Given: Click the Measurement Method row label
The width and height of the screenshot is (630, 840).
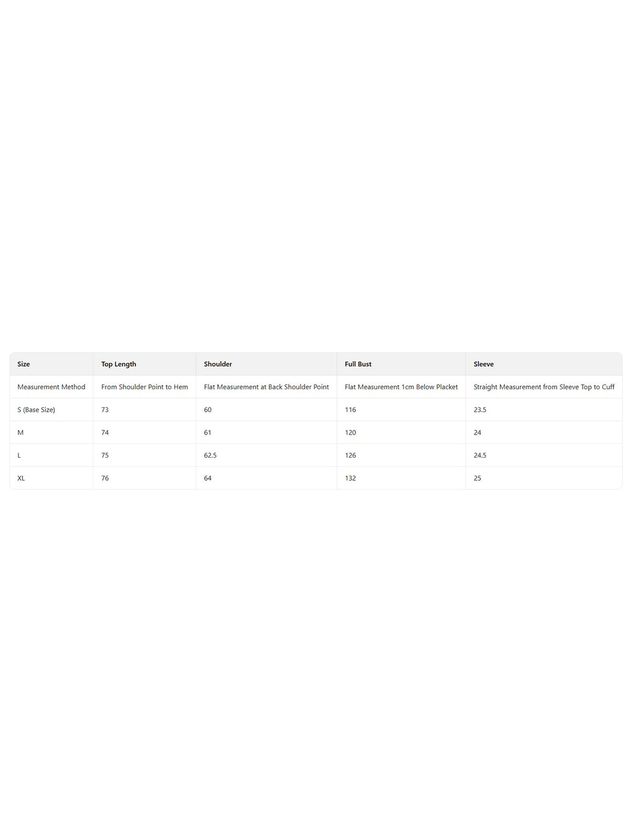Looking at the screenshot, I should tap(51, 387).
